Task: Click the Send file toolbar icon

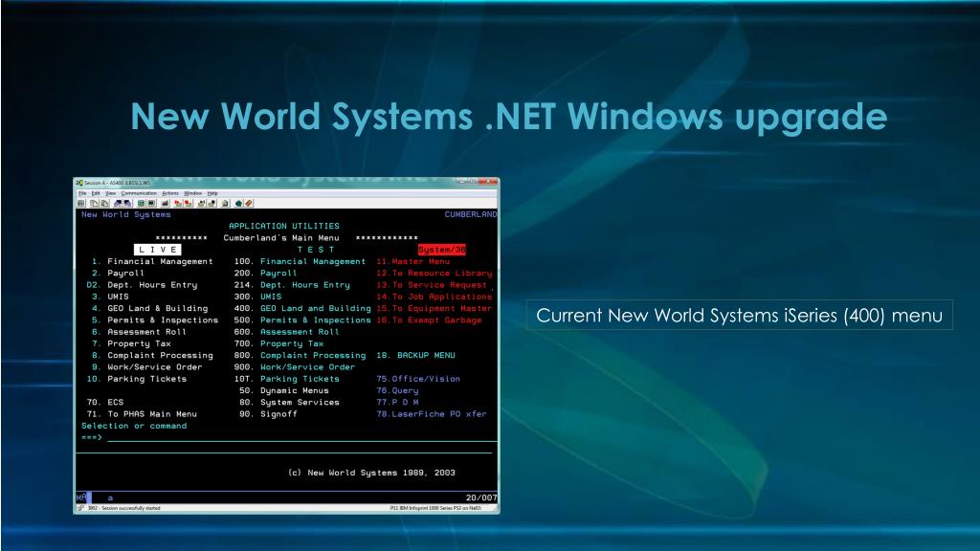Action: point(118,203)
